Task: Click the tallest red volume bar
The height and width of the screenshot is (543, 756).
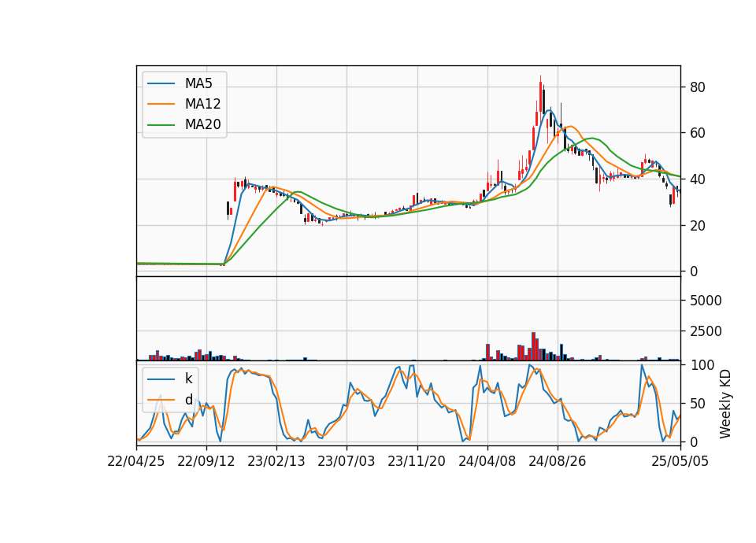Action: pos(533,346)
